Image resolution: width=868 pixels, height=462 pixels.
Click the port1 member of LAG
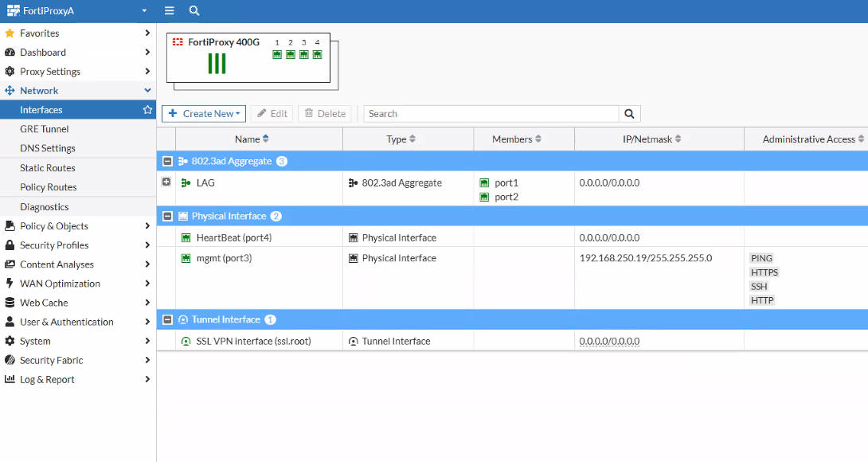click(x=506, y=182)
